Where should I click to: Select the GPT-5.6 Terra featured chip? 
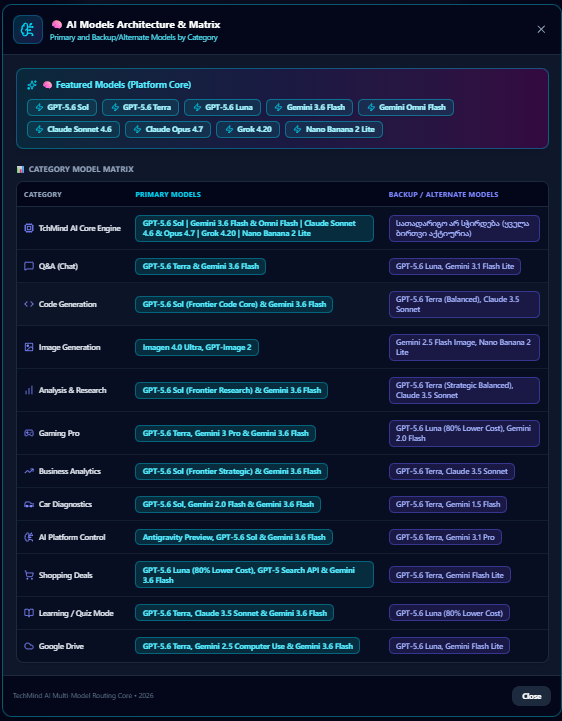tap(141, 107)
